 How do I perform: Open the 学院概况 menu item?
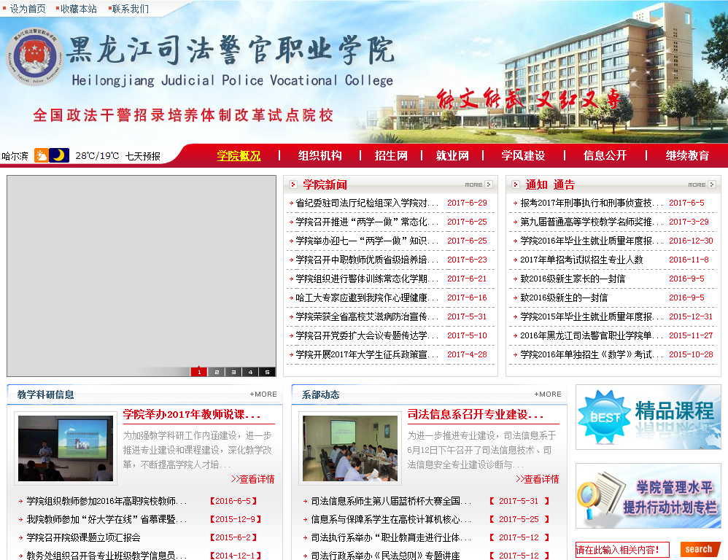[239, 155]
